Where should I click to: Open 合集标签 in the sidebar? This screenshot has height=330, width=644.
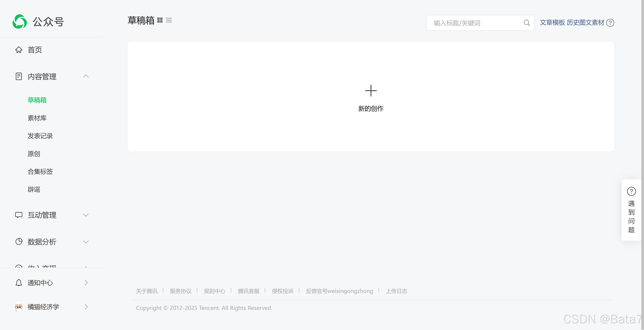[x=40, y=171]
